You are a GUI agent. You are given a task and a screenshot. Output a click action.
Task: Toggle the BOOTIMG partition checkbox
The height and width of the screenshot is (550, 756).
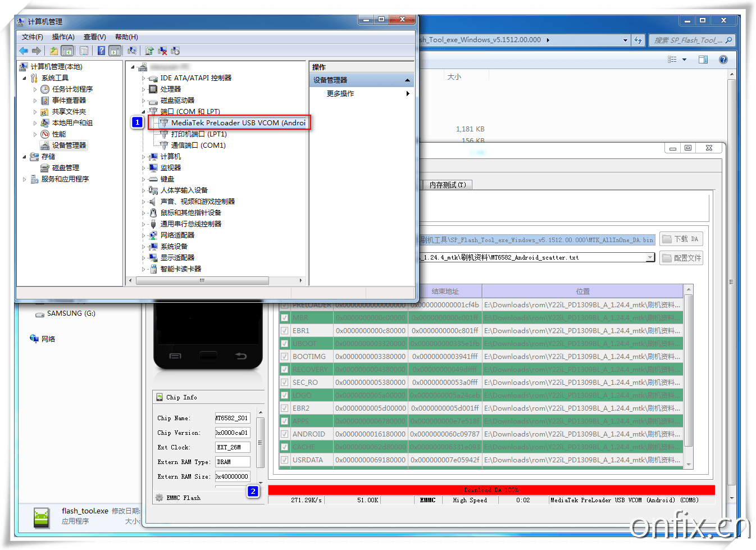click(x=285, y=357)
